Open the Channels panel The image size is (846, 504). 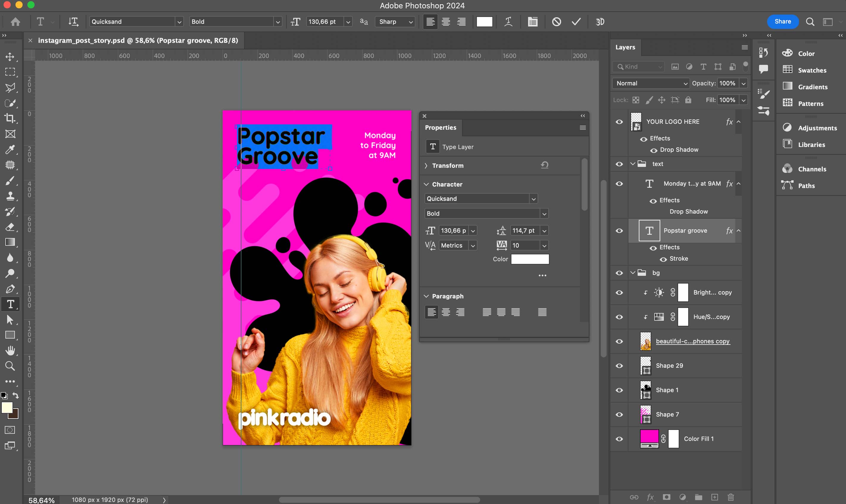(812, 169)
